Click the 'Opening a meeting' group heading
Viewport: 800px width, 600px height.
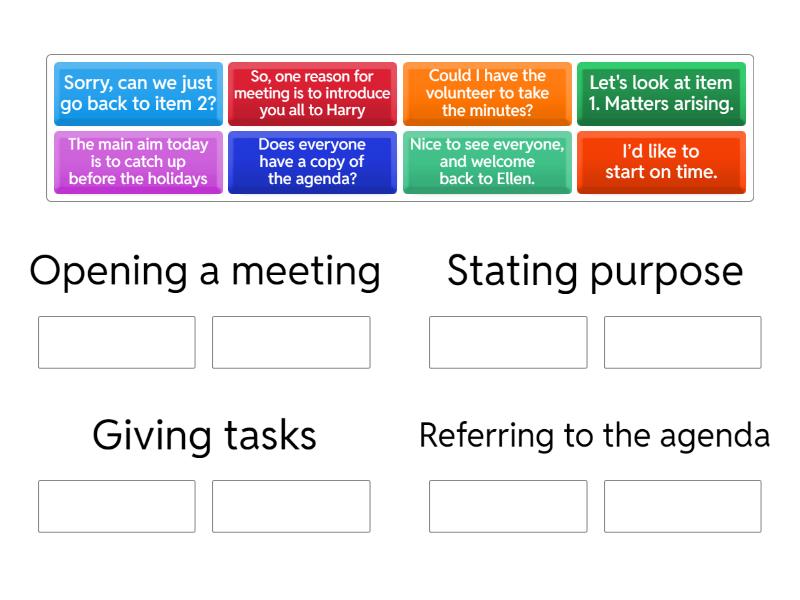click(205, 271)
